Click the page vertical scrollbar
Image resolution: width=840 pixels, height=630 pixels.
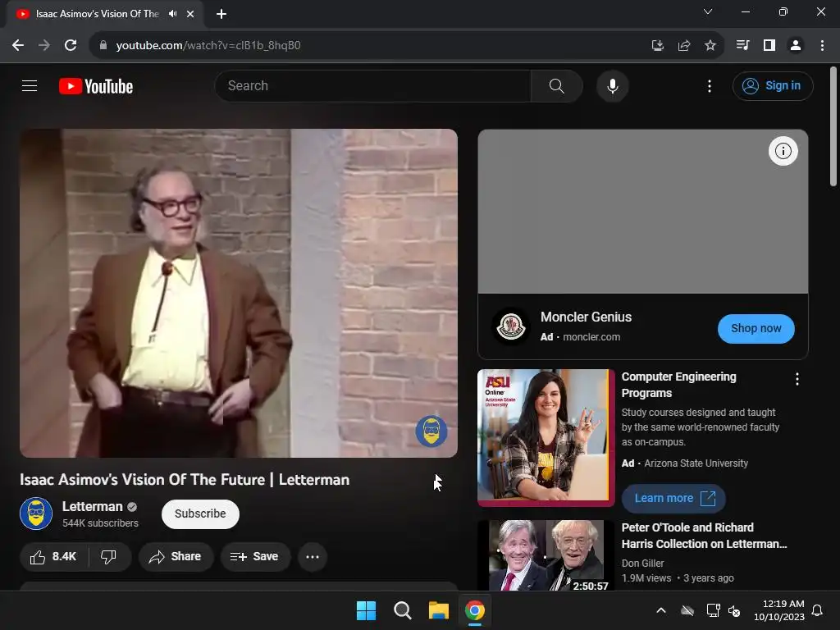click(x=833, y=126)
